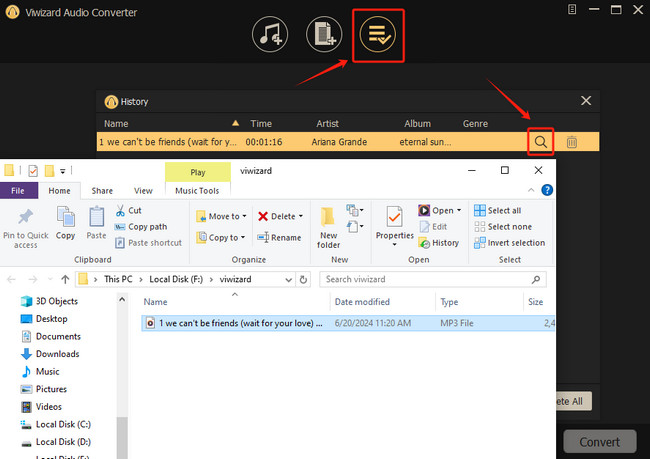Click Local Disk (F:) in the address path

tap(176, 279)
